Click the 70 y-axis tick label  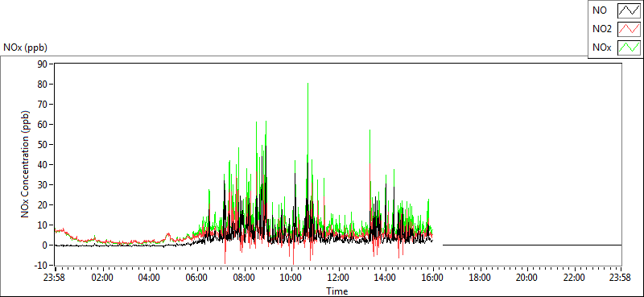click(43, 105)
